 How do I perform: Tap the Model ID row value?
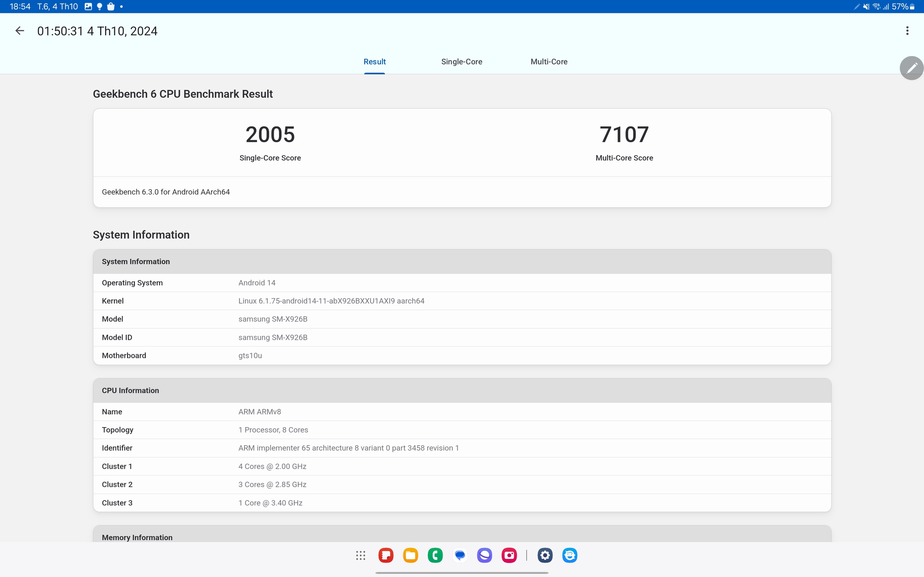(x=273, y=337)
